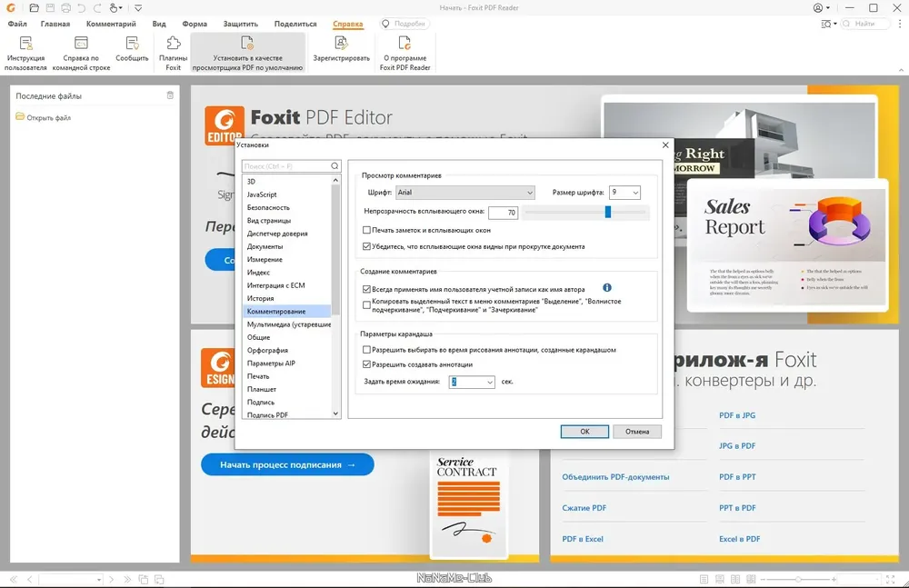Open the Комментарий ribbon tab
The width and height of the screenshot is (909, 588).
(111, 24)
